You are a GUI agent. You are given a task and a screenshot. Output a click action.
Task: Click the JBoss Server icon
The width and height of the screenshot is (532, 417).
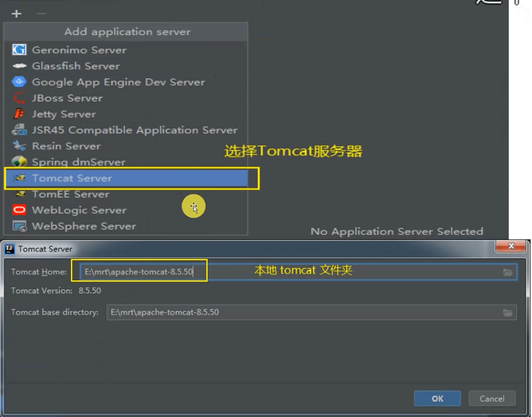(x=20, y=98)
